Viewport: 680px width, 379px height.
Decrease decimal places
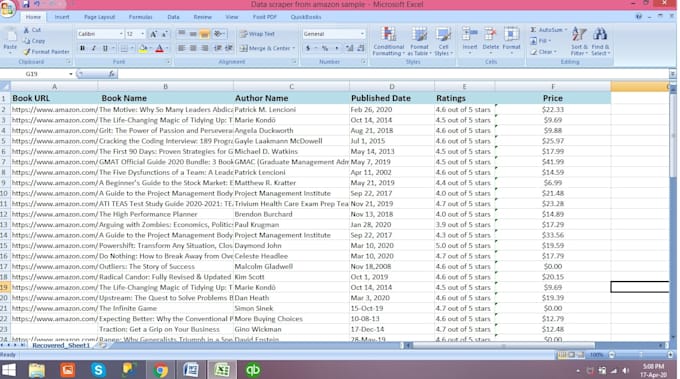point(360,48)
